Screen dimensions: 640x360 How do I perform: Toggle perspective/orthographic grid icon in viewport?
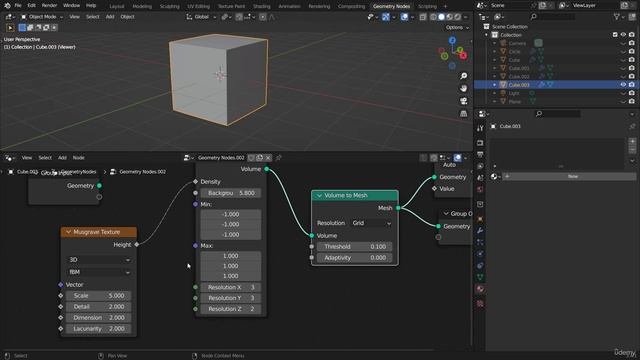click(464, 113)
